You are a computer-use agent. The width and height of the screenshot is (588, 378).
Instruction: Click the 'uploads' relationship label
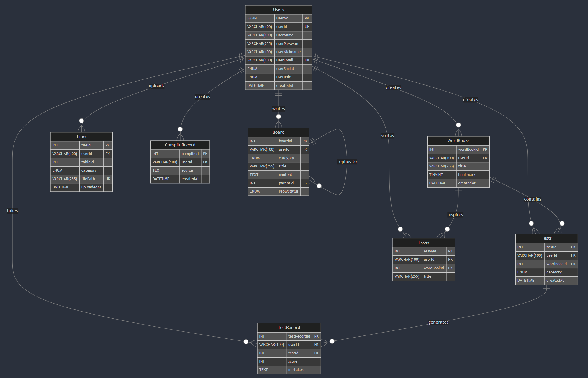click(156, 86)
